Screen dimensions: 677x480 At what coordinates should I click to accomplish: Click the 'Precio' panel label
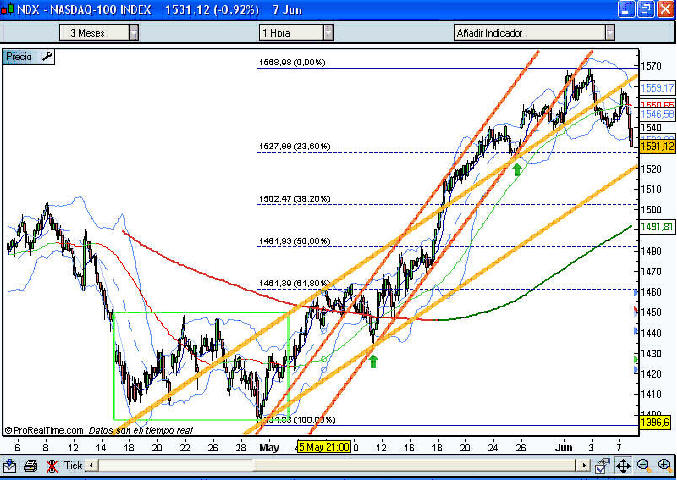(x=20, y=57)
